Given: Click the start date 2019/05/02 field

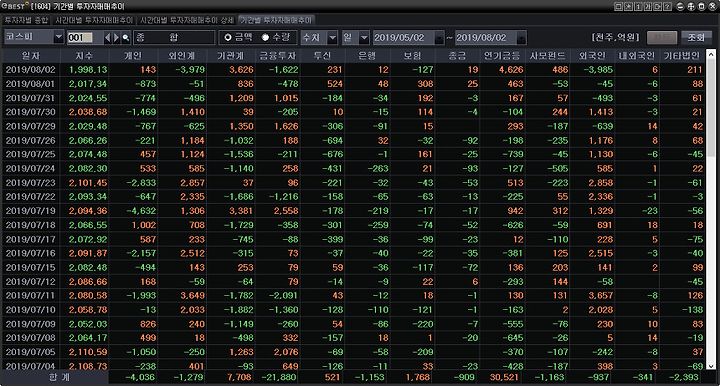Looking at the screenshot, I should (x=404, y=38).
